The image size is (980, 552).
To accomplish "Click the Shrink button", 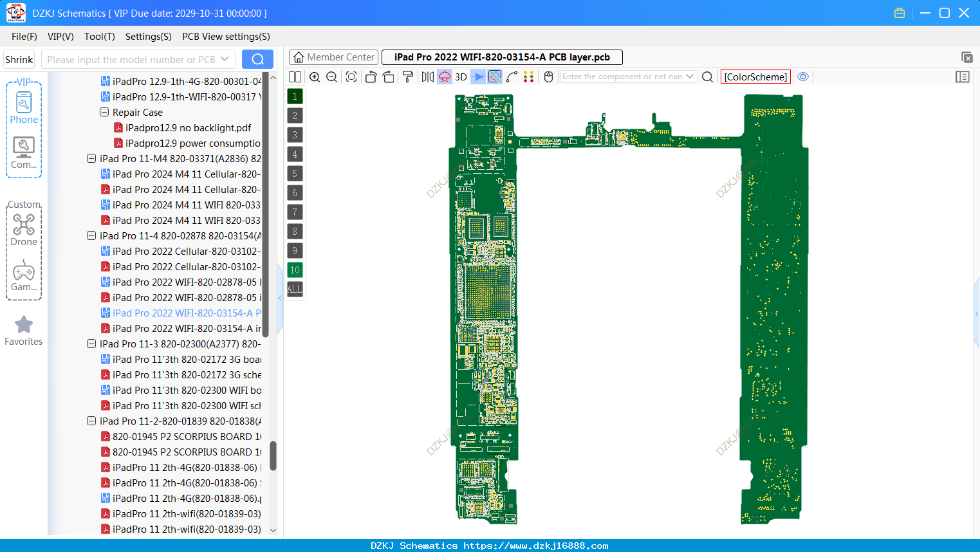I will click(x=19, y=59).
